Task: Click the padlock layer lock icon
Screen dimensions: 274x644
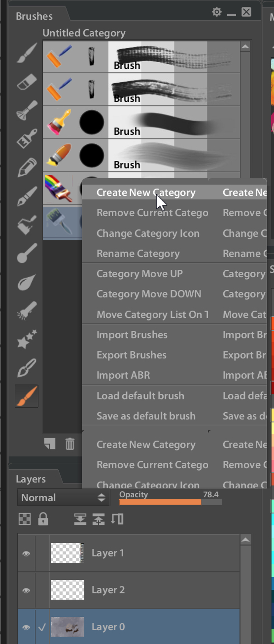Action: click(x=43, y=518)
